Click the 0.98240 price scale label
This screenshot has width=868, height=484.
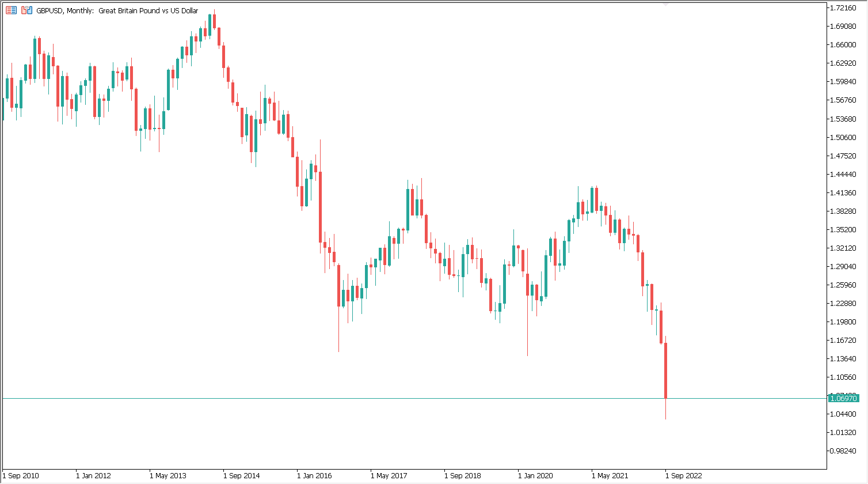(x=843, y=451)
